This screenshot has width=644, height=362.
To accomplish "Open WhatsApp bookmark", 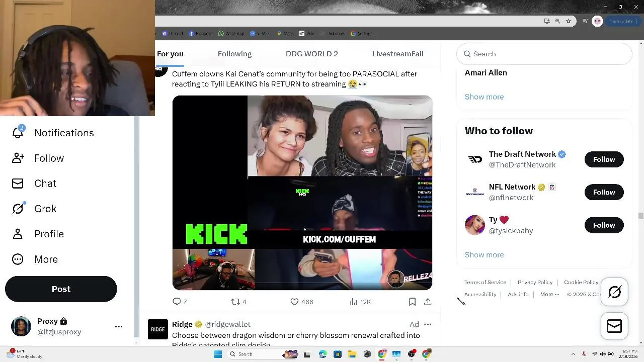I will (x=231, y=34).
